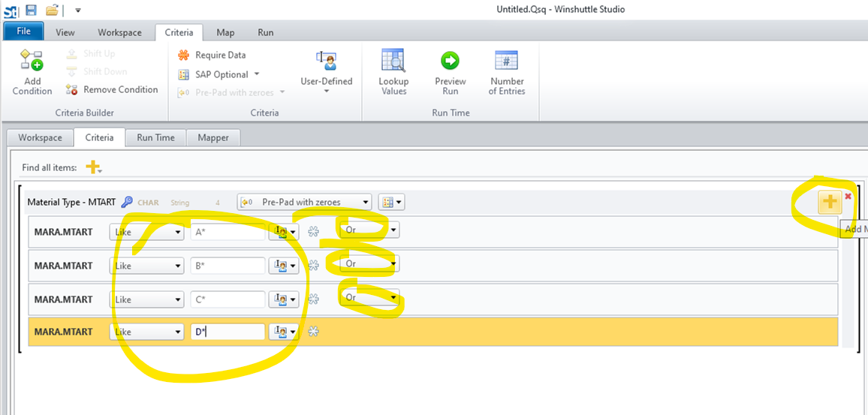Click user-defined icon in C* row
The image size is (868, 415).
[x=283, y=299]
